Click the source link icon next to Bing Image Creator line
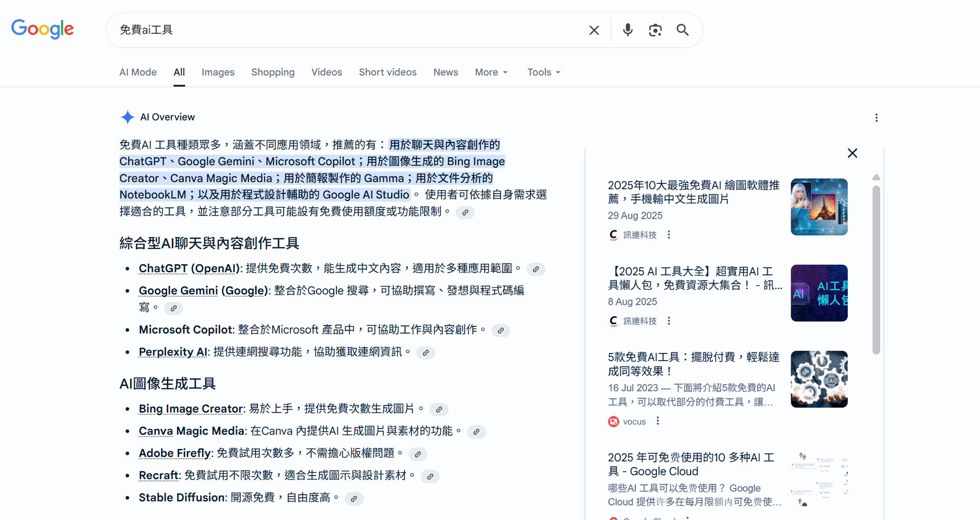The image size is (980, 520). 439,410
